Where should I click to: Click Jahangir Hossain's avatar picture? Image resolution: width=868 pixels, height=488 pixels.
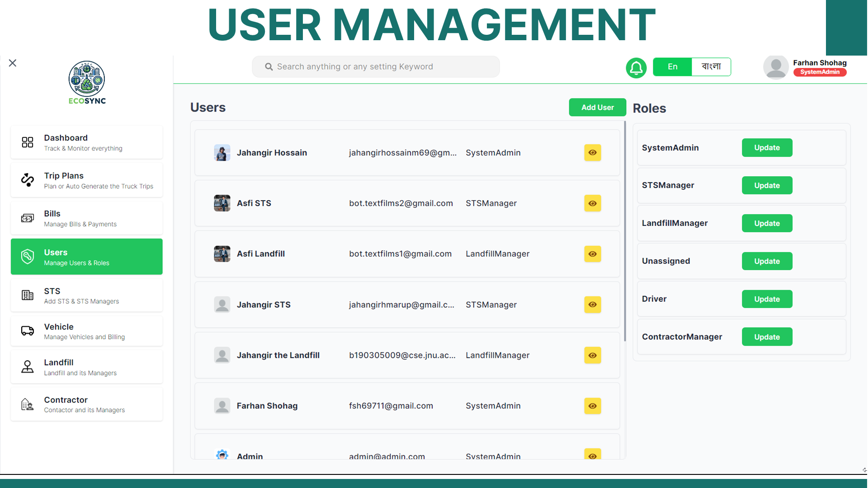click(x=222, y=153)
